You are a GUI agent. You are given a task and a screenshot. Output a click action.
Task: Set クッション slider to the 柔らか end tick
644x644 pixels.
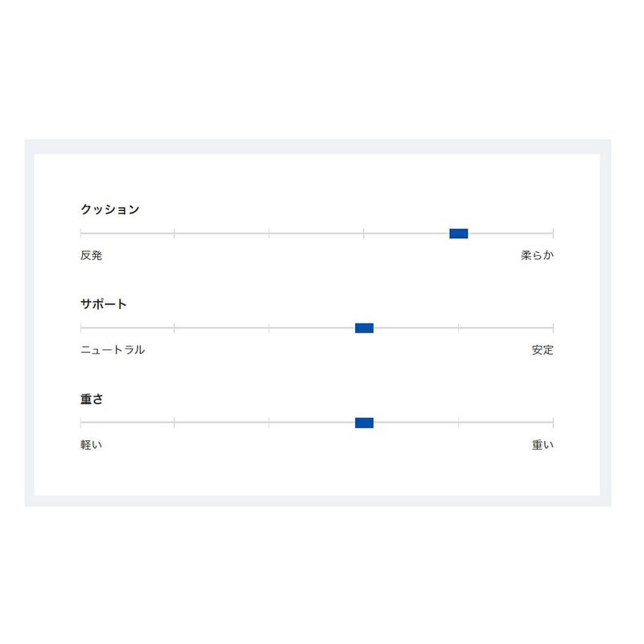(x=553, y=233)
